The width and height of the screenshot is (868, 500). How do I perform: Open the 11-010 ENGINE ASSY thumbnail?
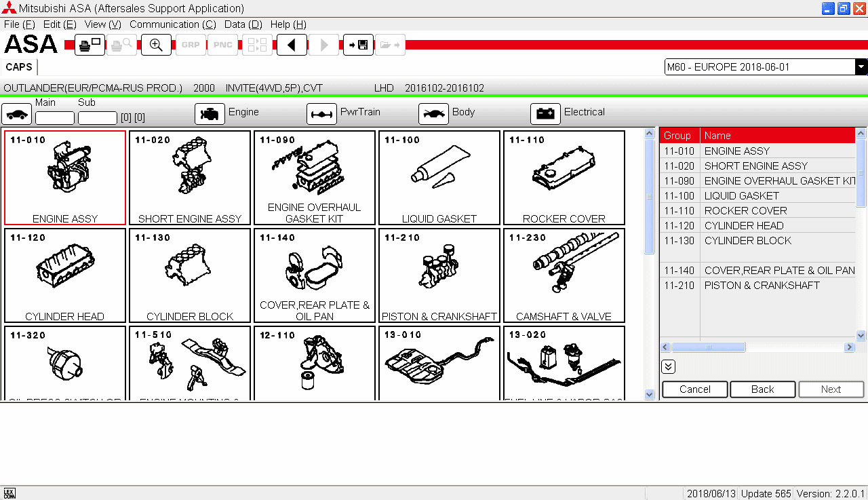[x=65, y=178]
